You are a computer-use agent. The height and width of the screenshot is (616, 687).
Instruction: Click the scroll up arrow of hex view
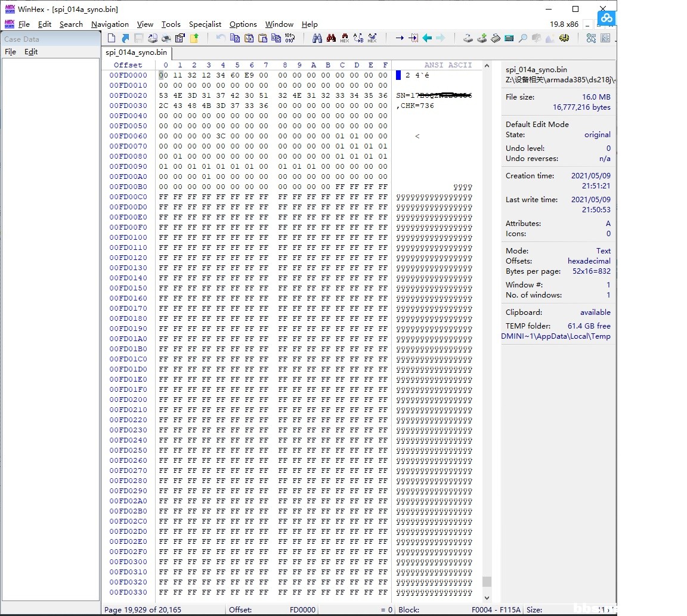(487, 66)
